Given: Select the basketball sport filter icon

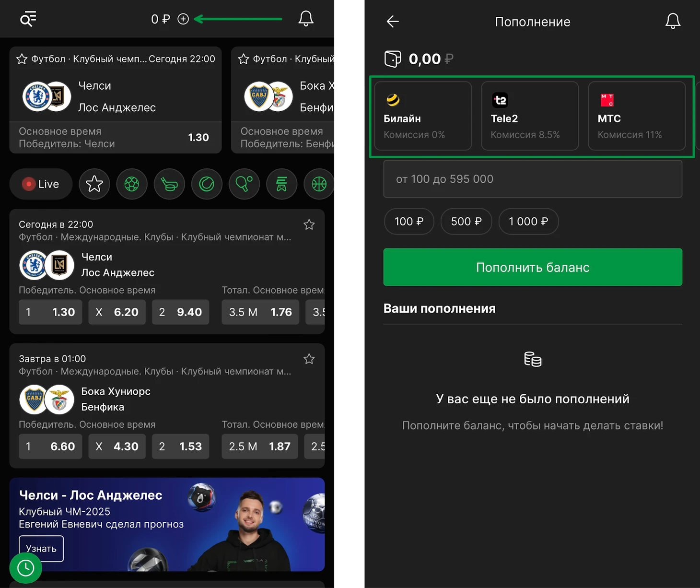Looking at the screenshot, I should 319,184.
